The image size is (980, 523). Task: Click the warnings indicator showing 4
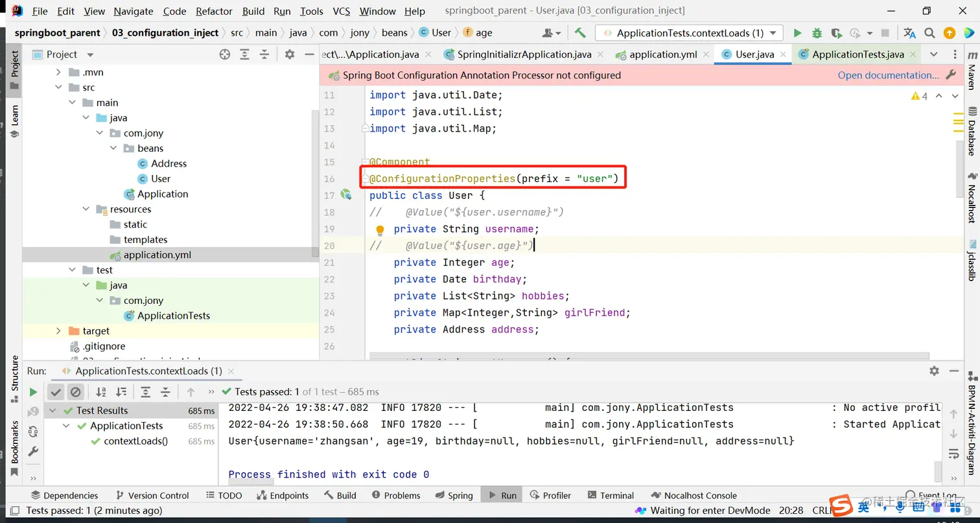pyautogui.click(x=919, y=96)
